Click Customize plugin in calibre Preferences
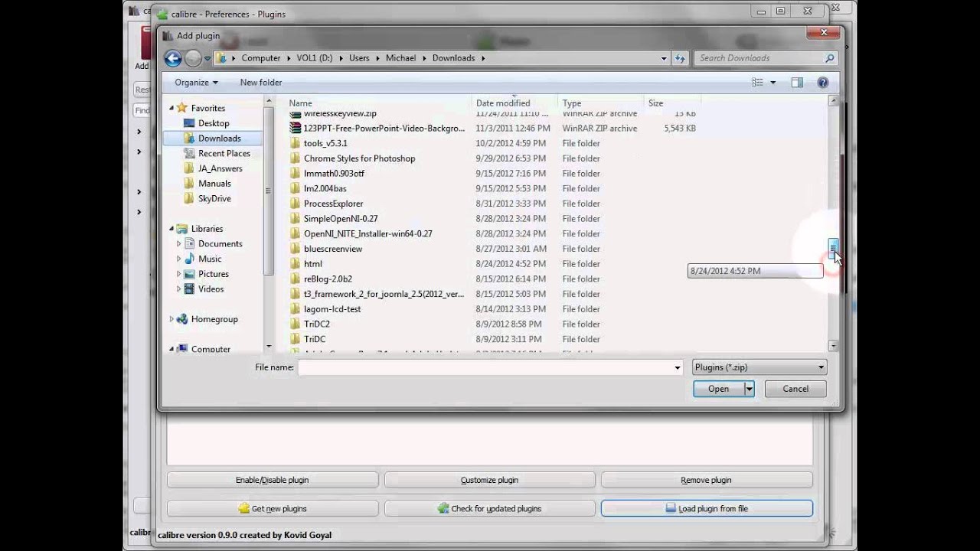Screen dimensions: 980x551 (489, 480)
